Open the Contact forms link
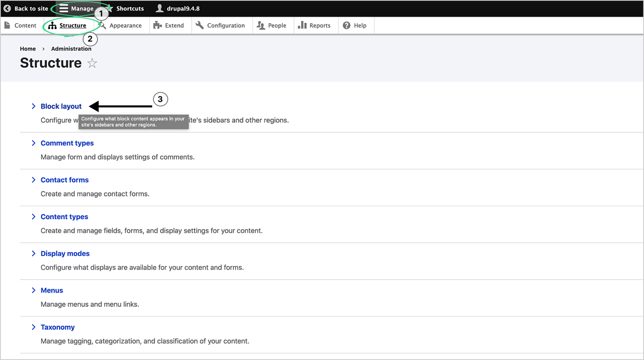 tap(65, 180)
